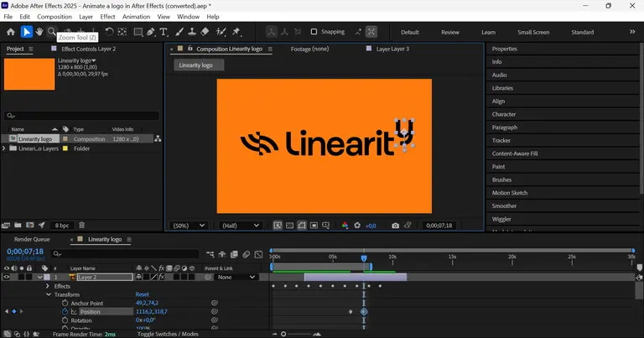Screen dimensions: 644x338
Task: Click Reset on Transform group
Action: click(x=142, y=294)
